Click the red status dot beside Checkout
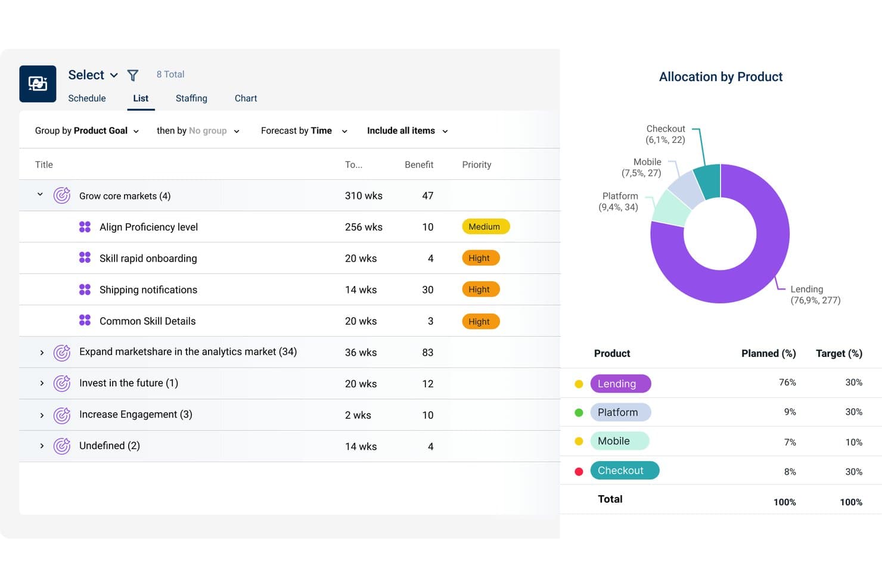882x588 pixels. pyautogui.click(x=579, y=471)
